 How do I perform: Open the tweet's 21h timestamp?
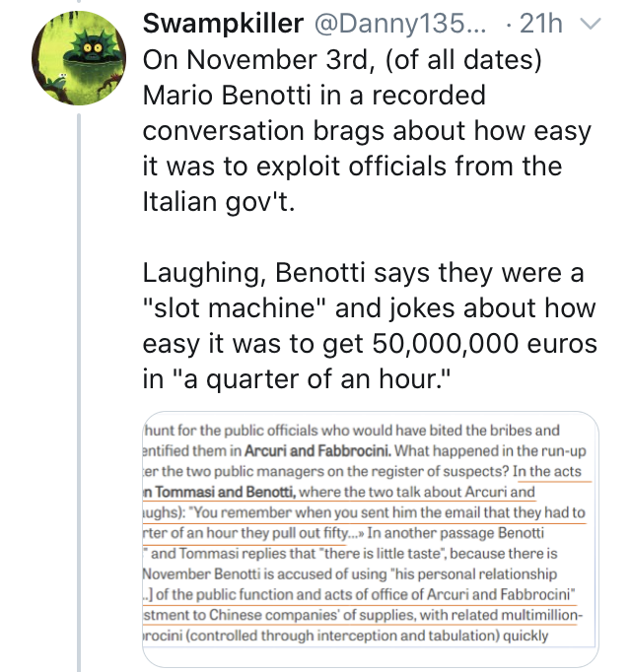pos(540,23)
